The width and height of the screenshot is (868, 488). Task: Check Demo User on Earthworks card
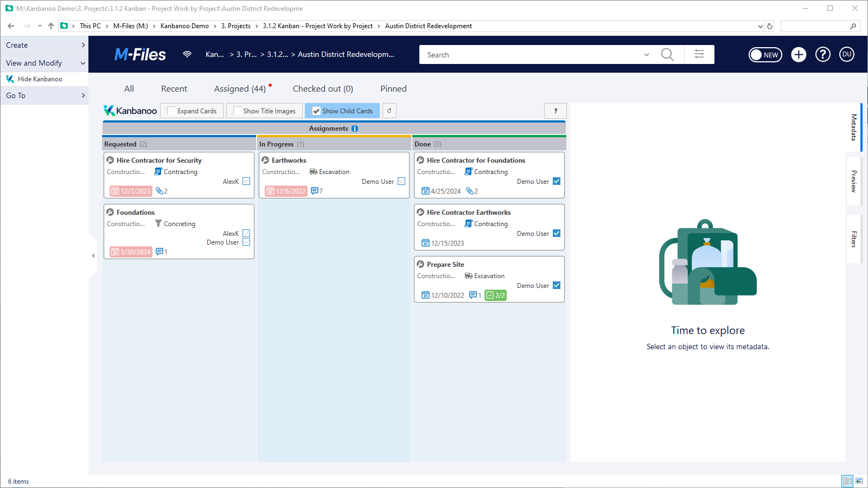click(x=401, y=181)
